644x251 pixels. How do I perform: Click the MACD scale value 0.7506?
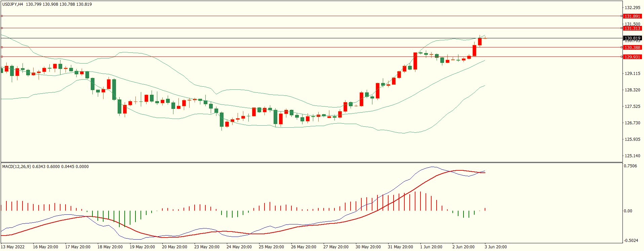click(x=630, y=166)
